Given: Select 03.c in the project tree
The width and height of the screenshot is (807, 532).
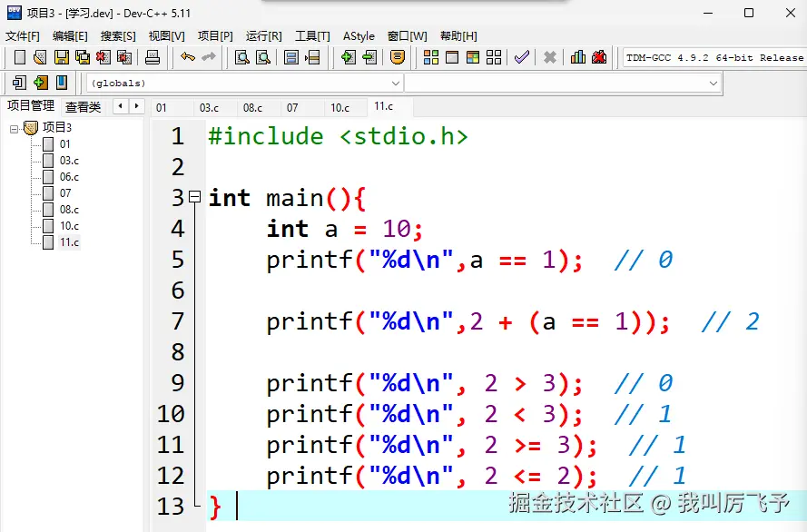Looking at the screenshot, I should click(x=69, y=161).
